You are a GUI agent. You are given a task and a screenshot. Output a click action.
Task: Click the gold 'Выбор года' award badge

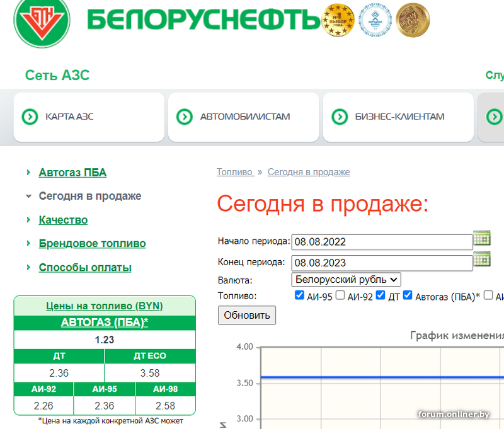click(x=338, y=20)
